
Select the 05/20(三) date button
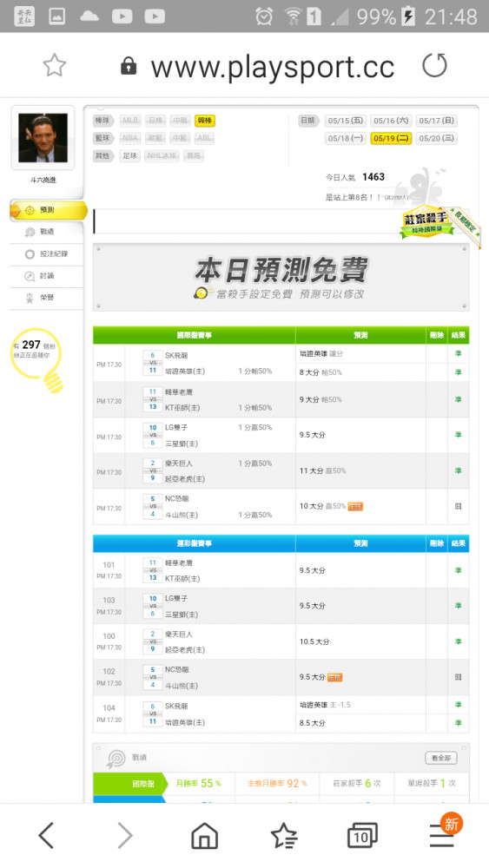pos(436,138)
